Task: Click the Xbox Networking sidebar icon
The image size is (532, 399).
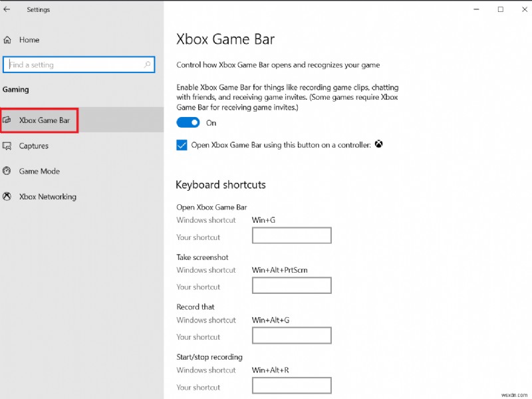Action: click(x=7, y=196)
